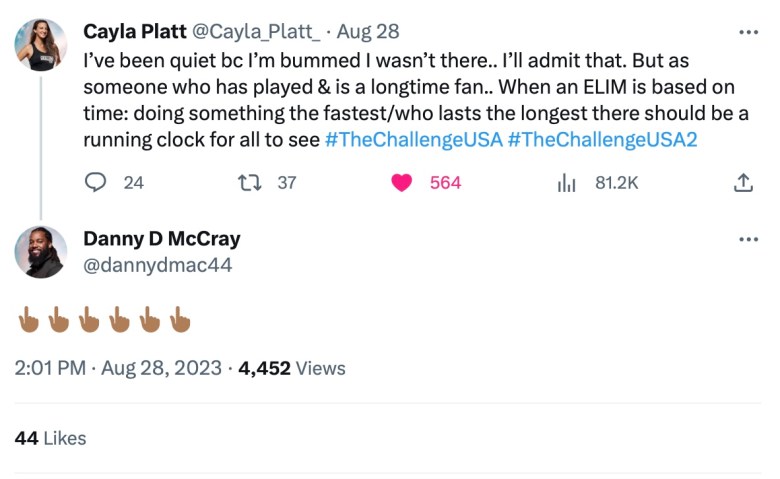View the 44 Likes list
Image resolution: width=780 pixels, height=479 pixels.
[51, 438]
